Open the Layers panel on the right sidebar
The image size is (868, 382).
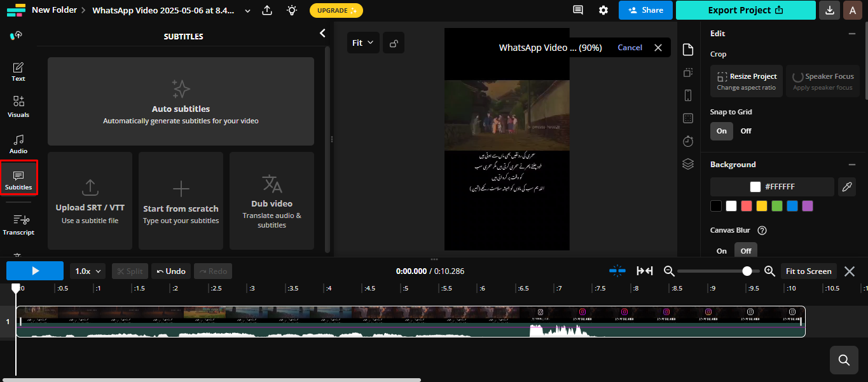[687, 163]
